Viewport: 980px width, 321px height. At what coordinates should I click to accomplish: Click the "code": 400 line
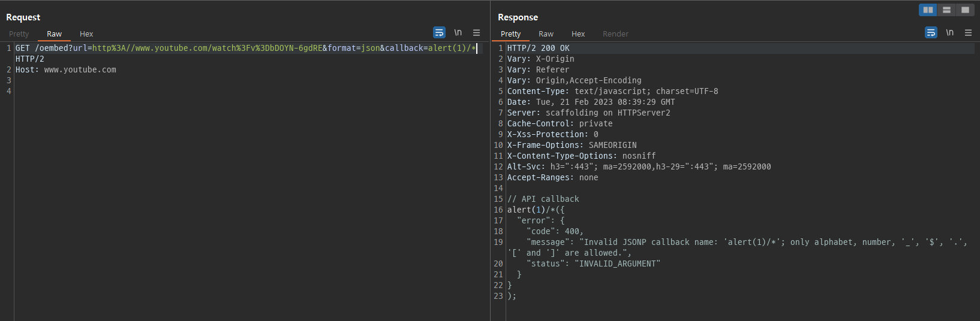[x=555, y=232]
